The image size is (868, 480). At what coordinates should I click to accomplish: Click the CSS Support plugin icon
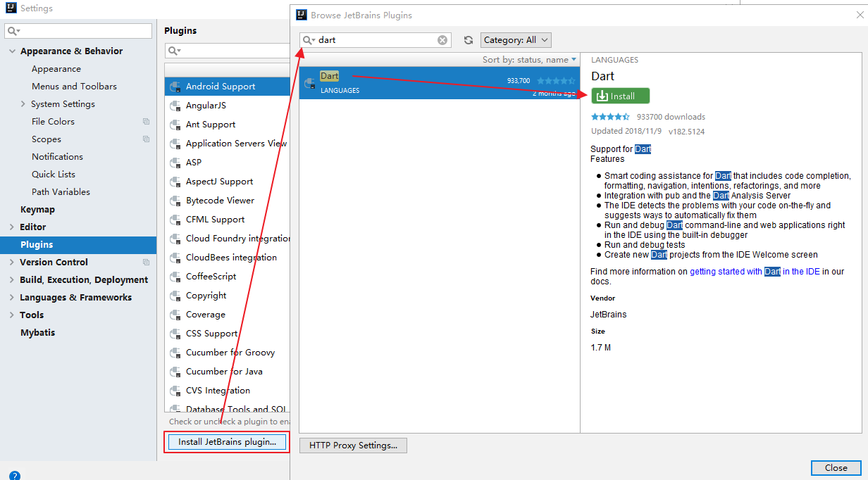[175, 334]
